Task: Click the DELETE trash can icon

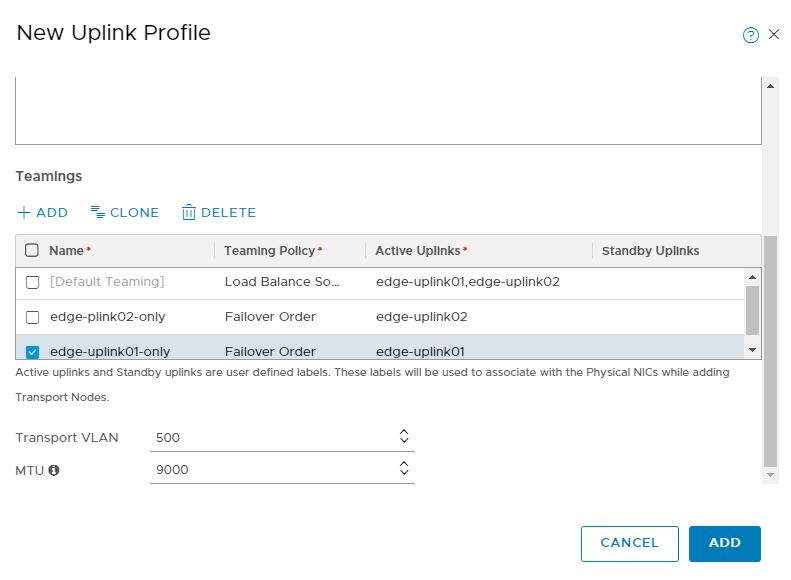Action: (188, 212)
